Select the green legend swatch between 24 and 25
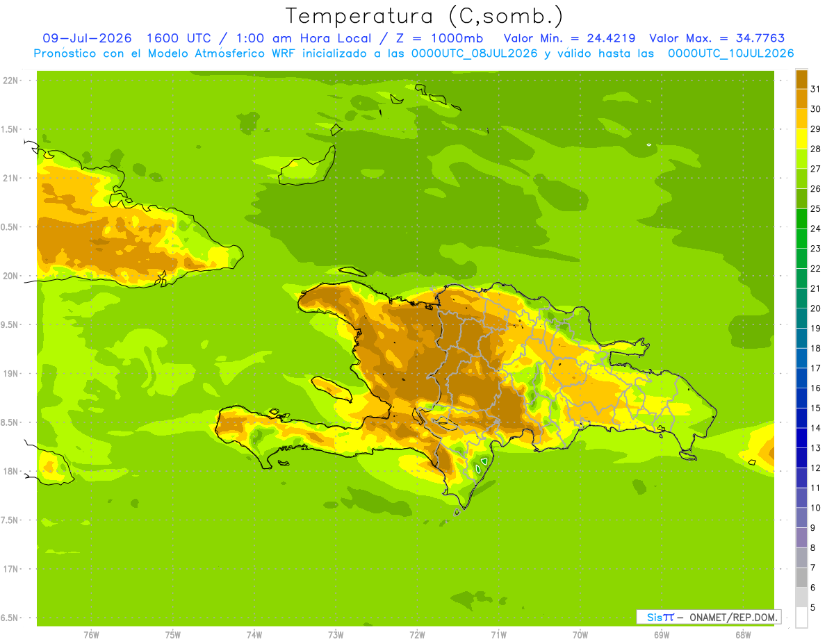This screenshot has width=834, height=644. click(801, 218)
